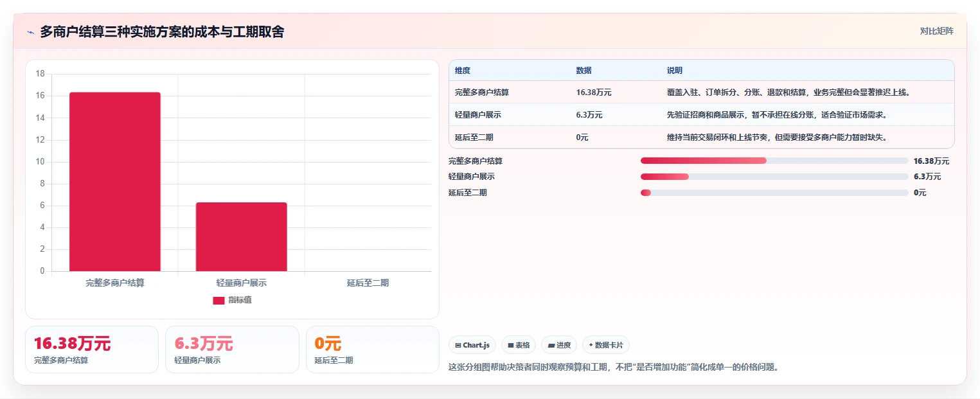Click the 数据卡片 chip
This screenshot has width=980, height=399.
tap(606, 345)
